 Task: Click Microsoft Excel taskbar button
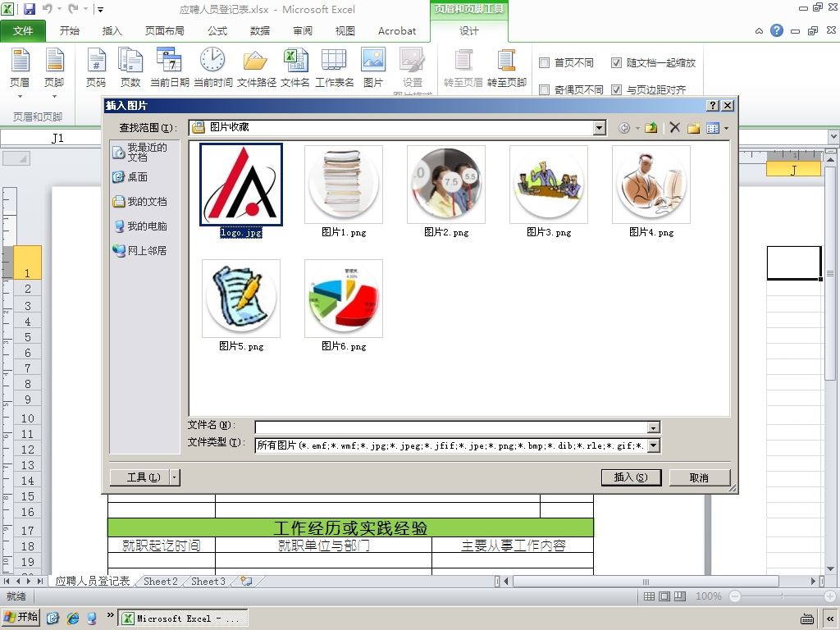[x=183, y=619]
